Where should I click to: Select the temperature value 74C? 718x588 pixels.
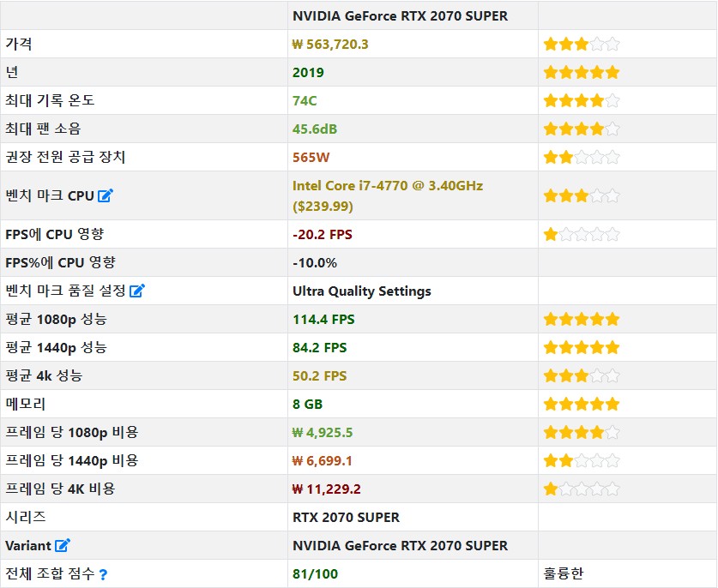coord(305,100)
